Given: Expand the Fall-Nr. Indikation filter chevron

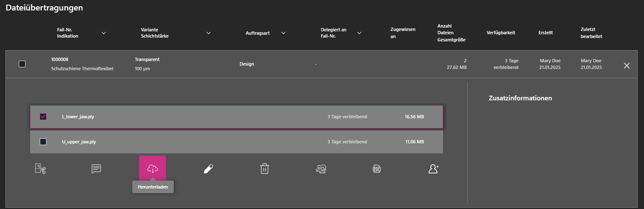Looking at the screenshot, I should (x=104, y=33).
